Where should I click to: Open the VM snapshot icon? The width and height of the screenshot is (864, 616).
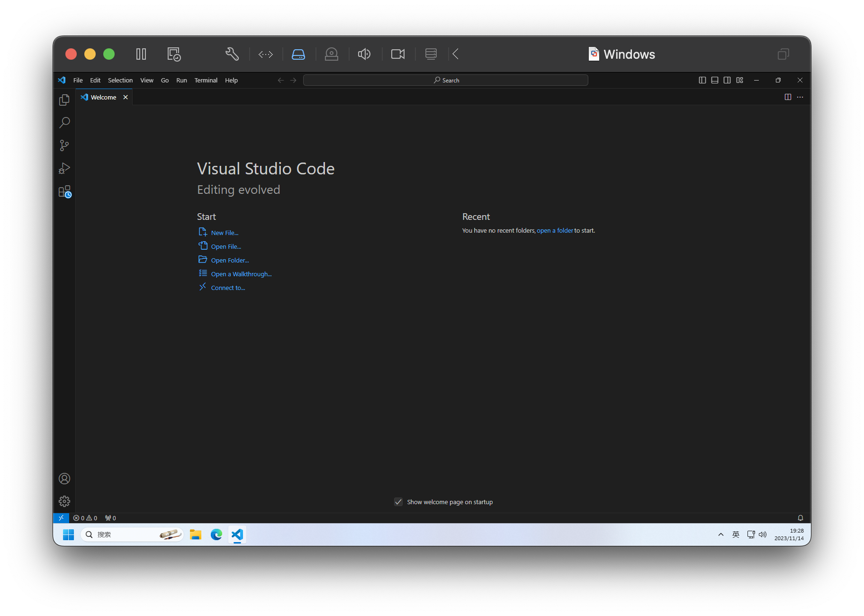[174, 54]
